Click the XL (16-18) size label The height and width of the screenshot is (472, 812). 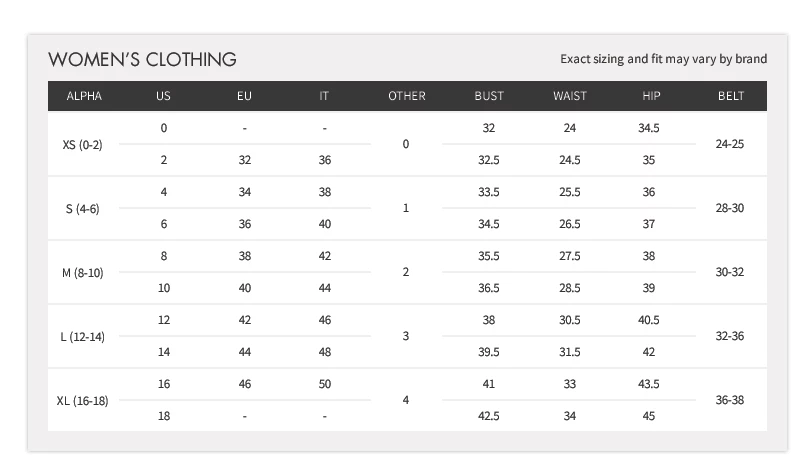[82, 400]
